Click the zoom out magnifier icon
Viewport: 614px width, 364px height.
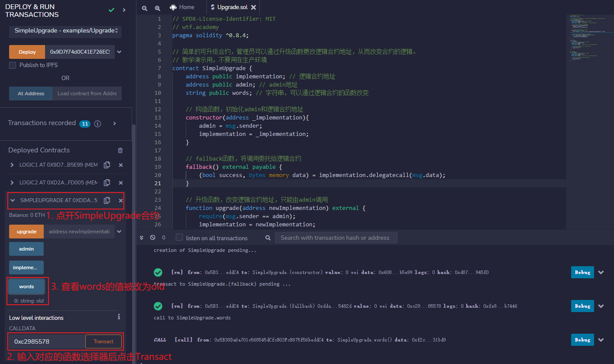(x=145, y=8)
